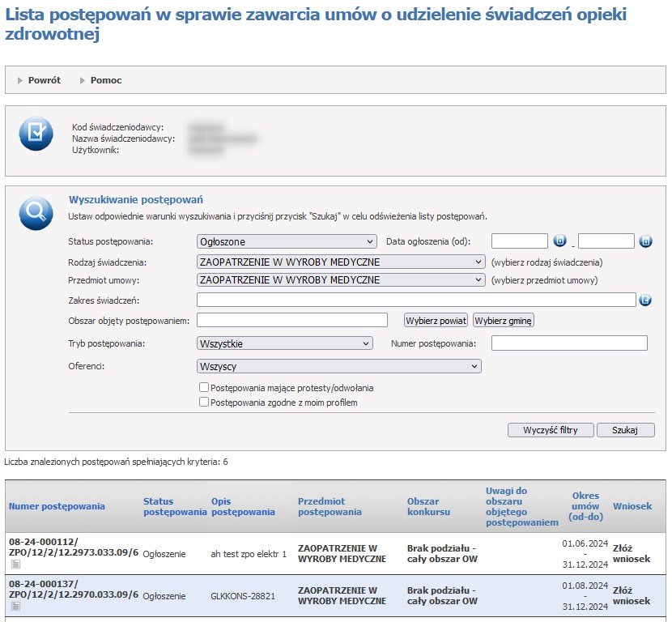Go back using the Powrót menu item
Image resolution: width=672 pixels, height=622 pixels.
point(44,80)
